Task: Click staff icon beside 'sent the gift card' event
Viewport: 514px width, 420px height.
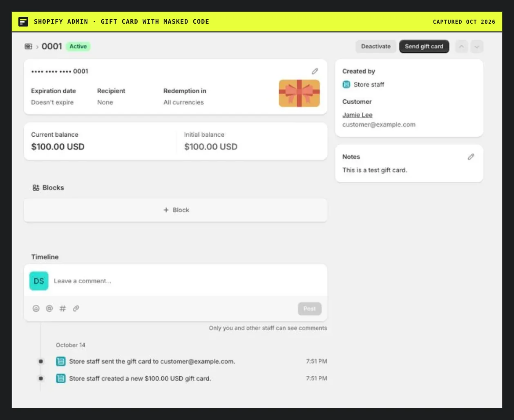Action: pyautogui.click(x=60, y=361)
